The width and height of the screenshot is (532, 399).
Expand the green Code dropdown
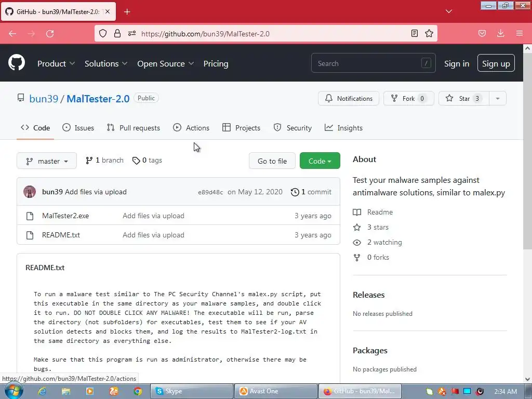(x=320, y=161)
